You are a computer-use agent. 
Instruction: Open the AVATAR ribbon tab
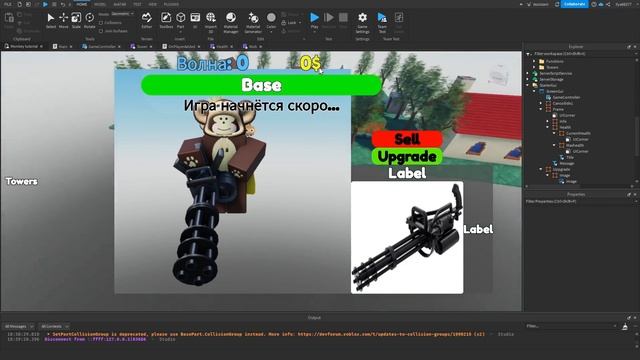pos(120,4)
